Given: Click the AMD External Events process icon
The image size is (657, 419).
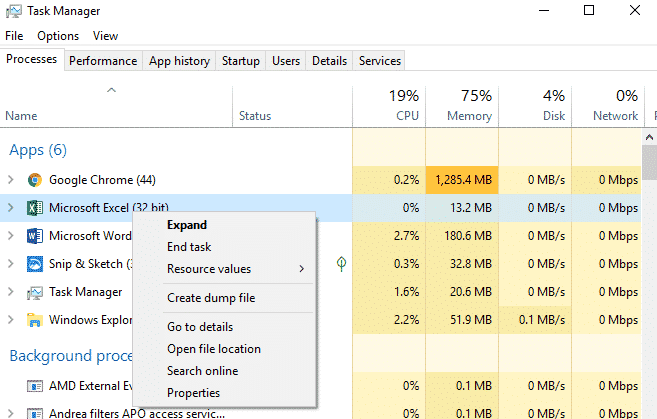Looking at the screenshot, I should pos(35,386).
